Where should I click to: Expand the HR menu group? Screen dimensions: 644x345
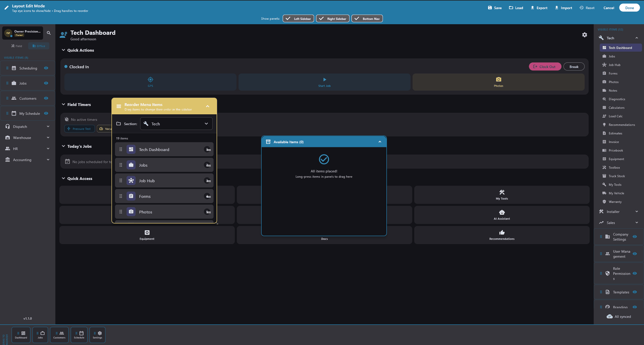click(27, 149)
